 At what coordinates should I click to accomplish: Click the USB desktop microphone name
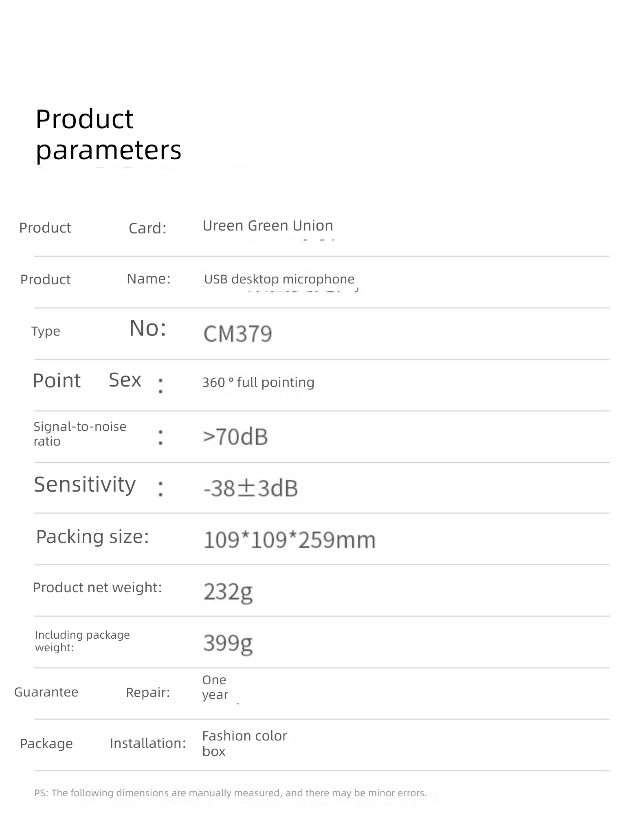coord(279,279)
